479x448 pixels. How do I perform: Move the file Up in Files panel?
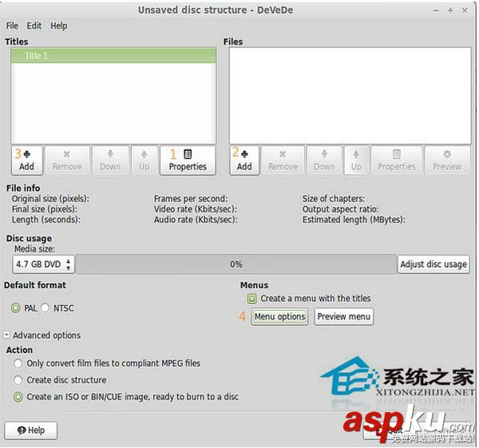(x=356, y=161)
